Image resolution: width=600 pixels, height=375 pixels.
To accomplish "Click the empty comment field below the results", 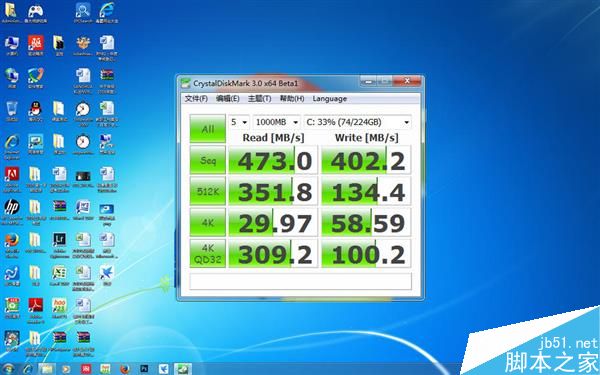I will (x=300, y=281).
